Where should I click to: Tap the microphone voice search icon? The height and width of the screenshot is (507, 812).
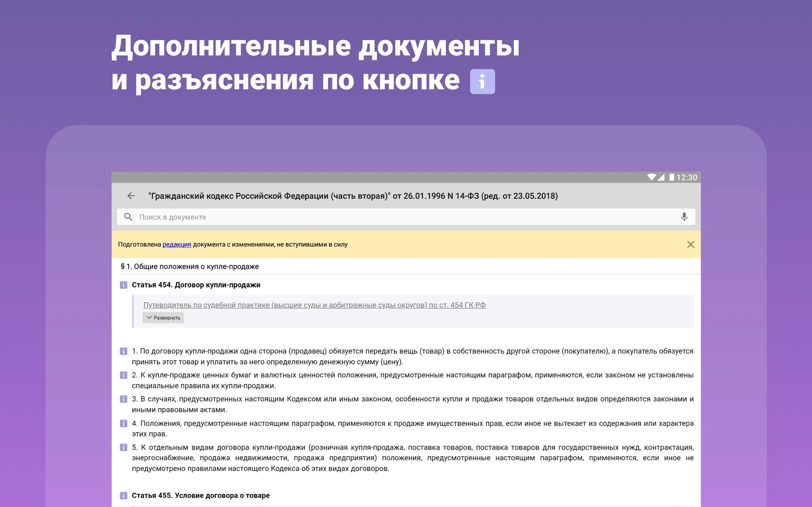[x=684, y=217]
